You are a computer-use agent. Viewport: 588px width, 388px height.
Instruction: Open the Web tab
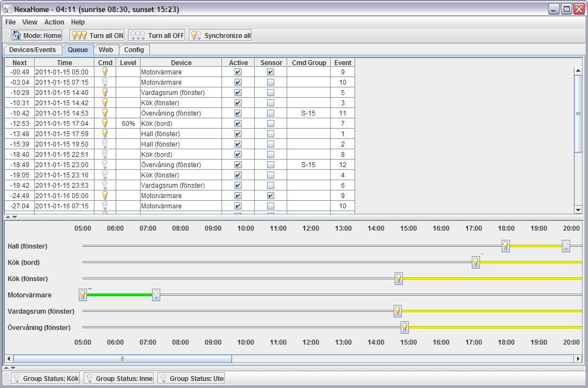pyautogui.click(x=106, y=50)
